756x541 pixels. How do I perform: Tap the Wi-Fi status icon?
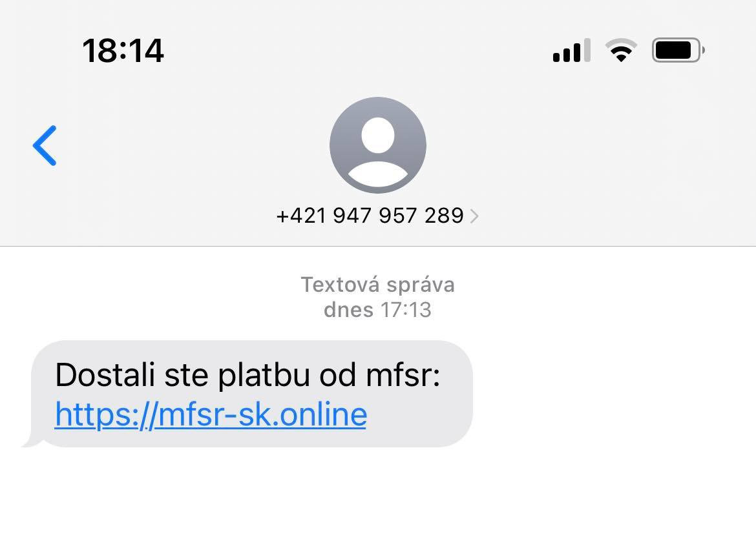coord(621,50)
